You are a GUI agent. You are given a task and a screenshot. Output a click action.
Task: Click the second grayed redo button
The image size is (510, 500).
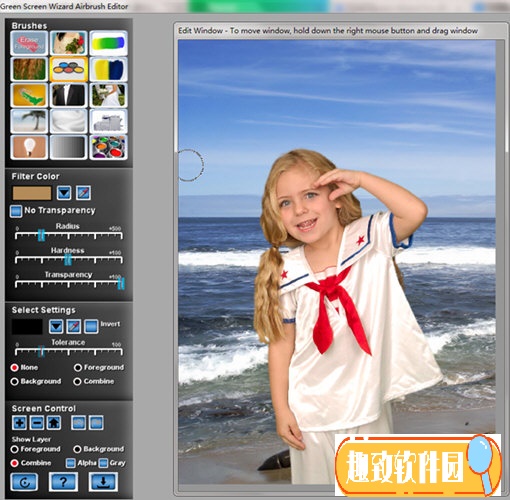tap(96, 423)
